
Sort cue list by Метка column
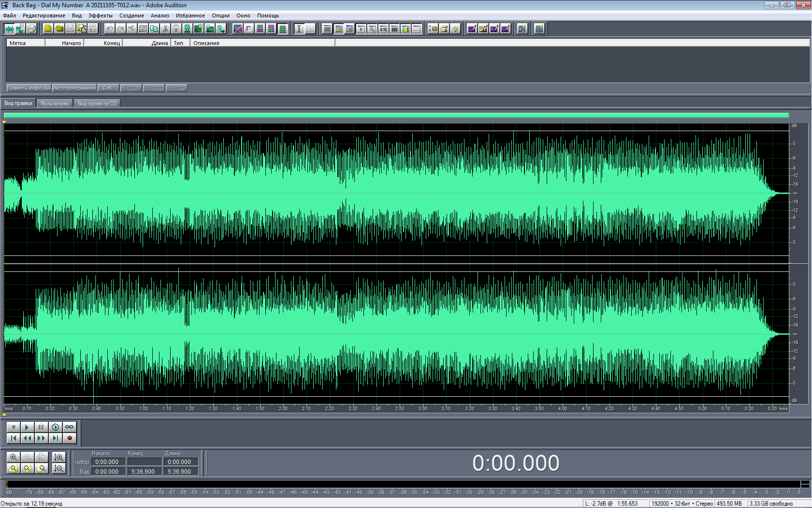point(26,43)
